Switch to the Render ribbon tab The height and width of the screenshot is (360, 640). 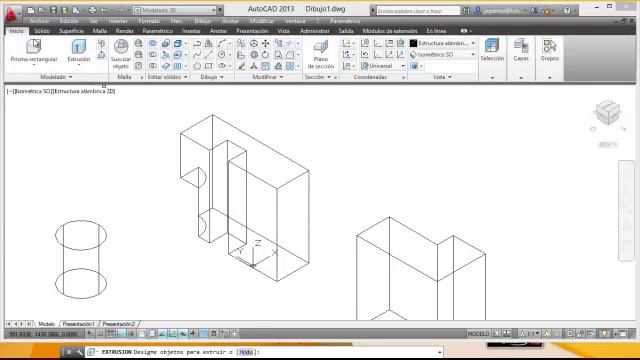(124, 31)
